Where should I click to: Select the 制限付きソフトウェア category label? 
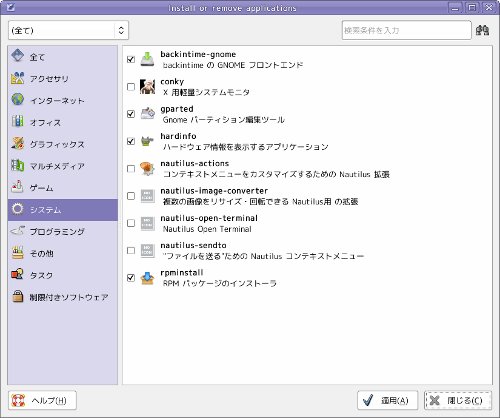pyautogui.click(x=69, y=297)
